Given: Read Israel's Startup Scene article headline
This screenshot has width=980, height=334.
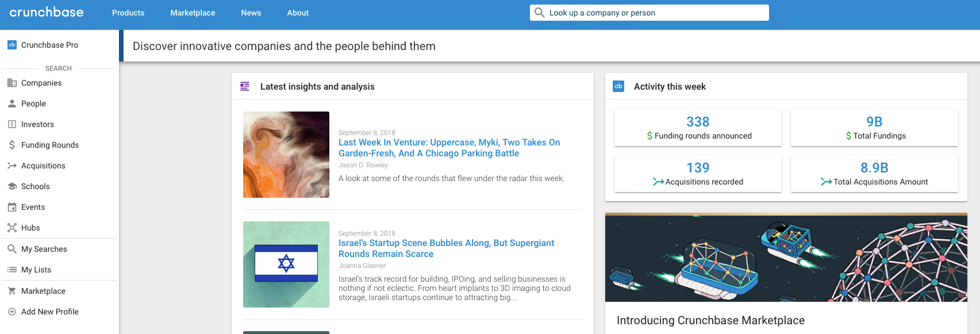Looking at the screenshot, I should click(446, 248).
